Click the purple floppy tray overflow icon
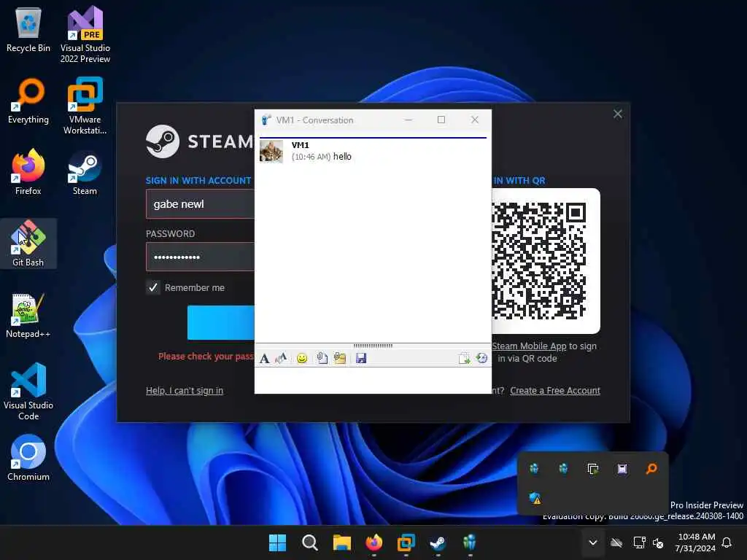The width and height of the screenshot is (747, 560). [x=622, y=469]
